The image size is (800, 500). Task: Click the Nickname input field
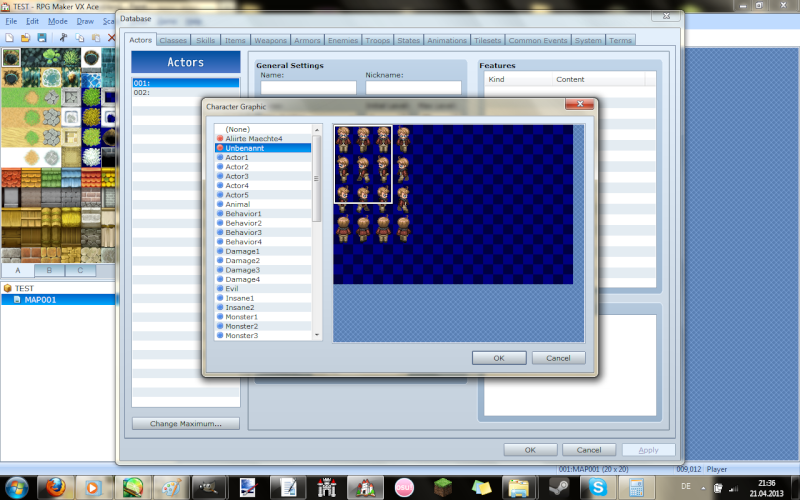413,87
